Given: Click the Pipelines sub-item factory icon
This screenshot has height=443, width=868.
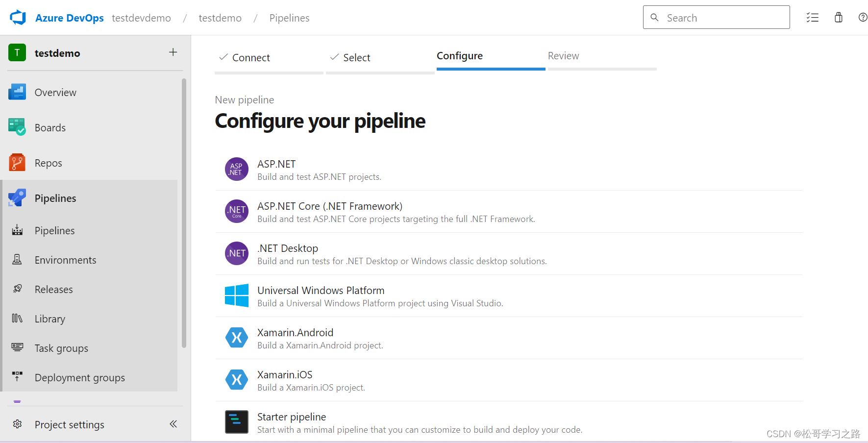Looking at the screenshot, I should tap(17, 230).
